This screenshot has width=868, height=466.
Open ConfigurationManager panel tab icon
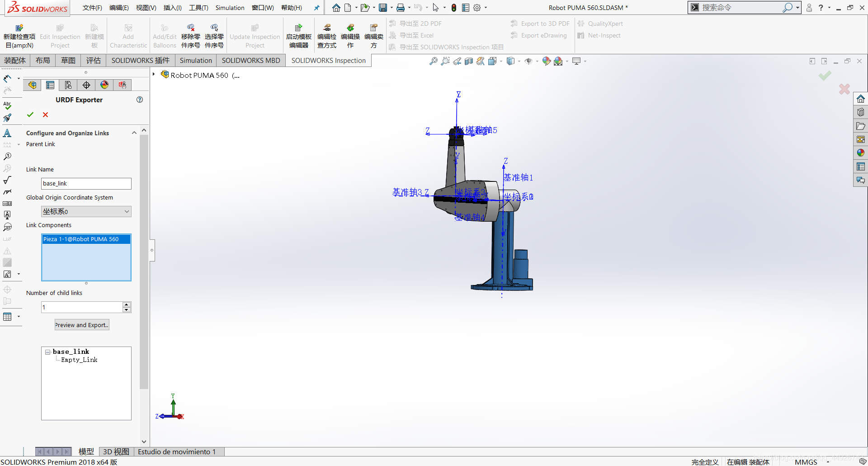pyautogui.click(x=68, y=85)
